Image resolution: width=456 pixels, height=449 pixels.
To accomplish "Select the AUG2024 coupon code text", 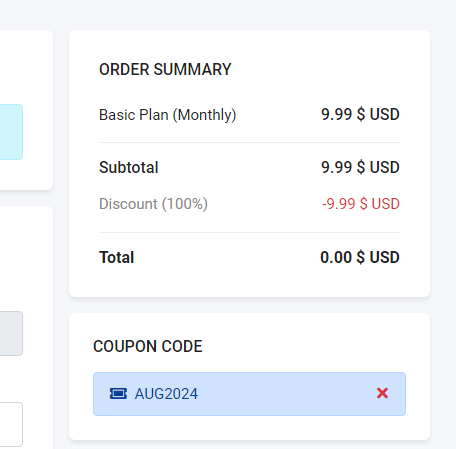I will pos(166,394).
